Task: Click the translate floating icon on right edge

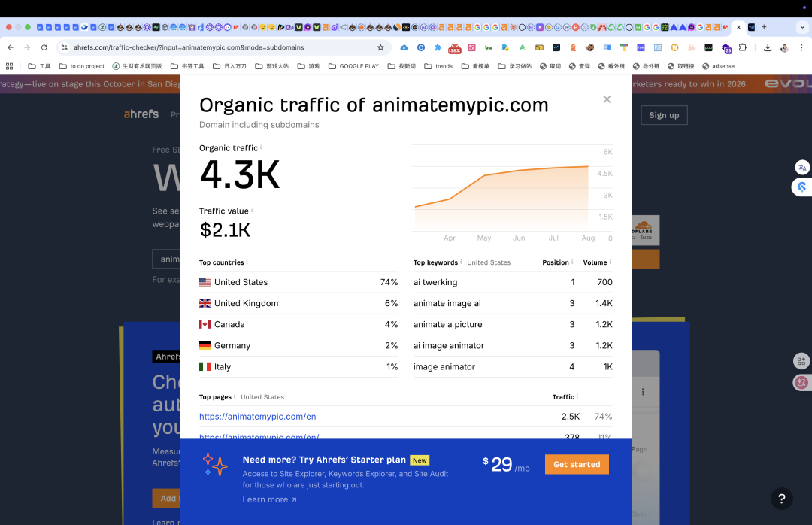Action: point(802,167)
